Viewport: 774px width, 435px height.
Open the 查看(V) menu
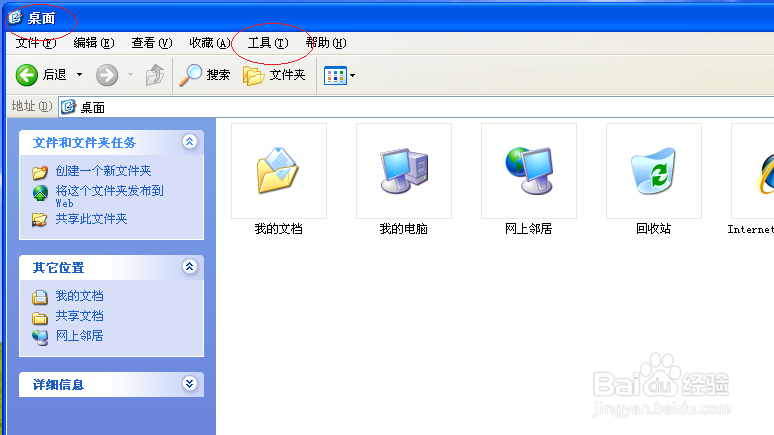pyautogui.click(x=152, y=43)
